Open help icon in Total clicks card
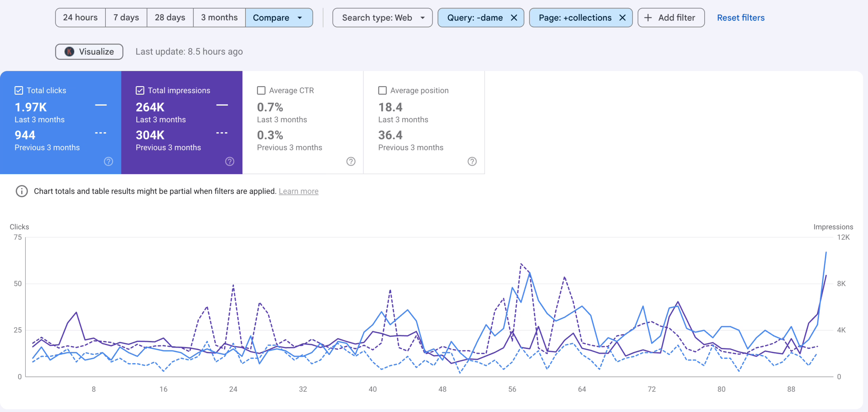Viewport: 868px width, 412px height. (x=108, y=162)
